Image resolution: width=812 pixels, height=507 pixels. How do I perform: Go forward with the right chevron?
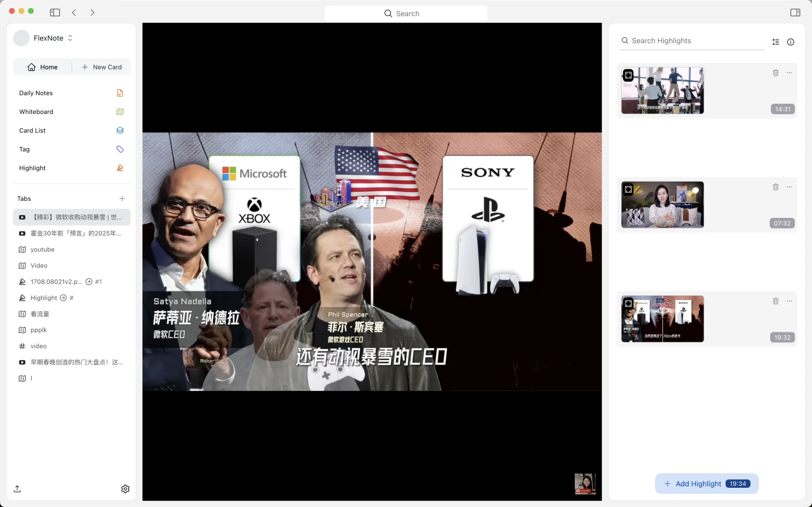(x=93, y=13)
